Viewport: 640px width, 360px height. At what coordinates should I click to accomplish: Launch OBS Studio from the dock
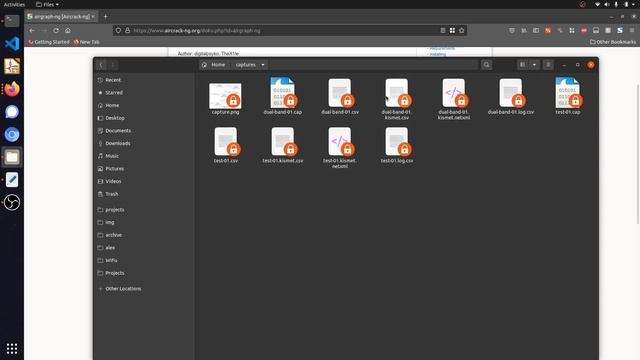[x=12, y=202]
